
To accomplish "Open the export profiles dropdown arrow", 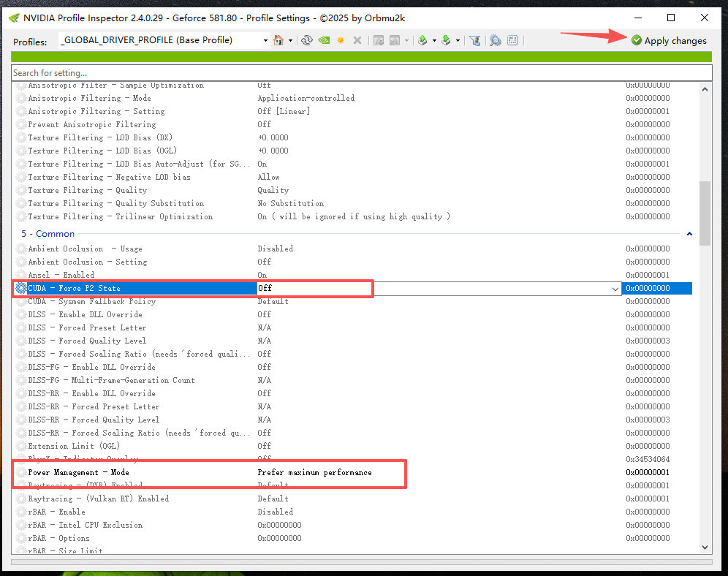I will point(435,41).
